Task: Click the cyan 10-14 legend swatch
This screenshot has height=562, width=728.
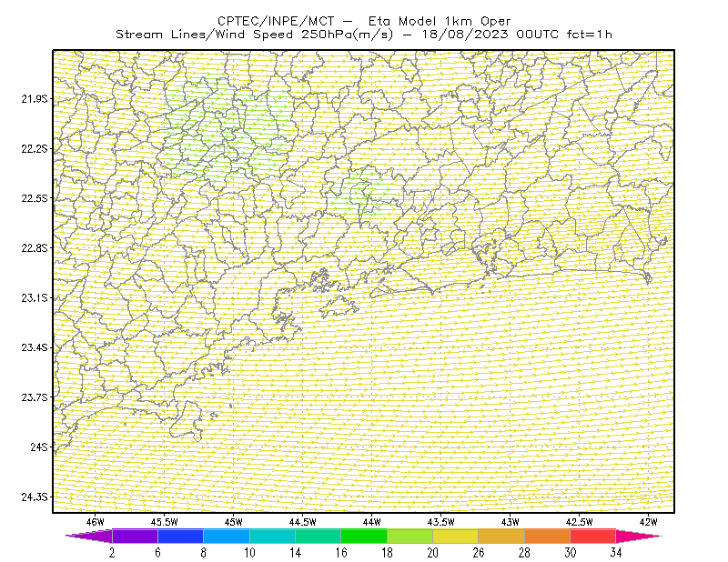Action: [272, 536]
